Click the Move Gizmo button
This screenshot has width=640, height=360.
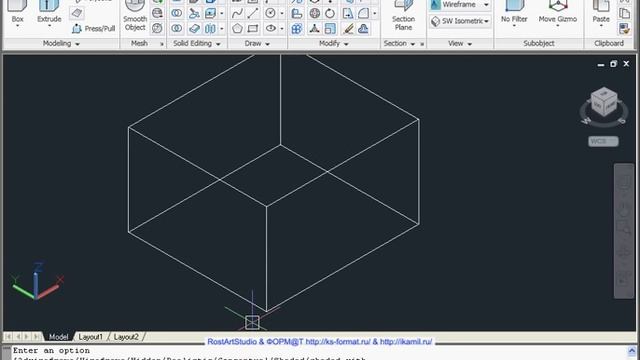558,13
